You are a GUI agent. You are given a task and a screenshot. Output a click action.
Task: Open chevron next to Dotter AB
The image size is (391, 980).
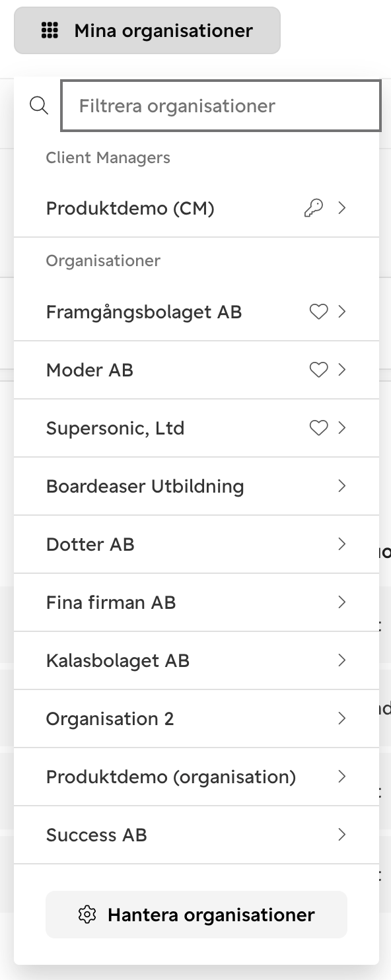(341, 544)
